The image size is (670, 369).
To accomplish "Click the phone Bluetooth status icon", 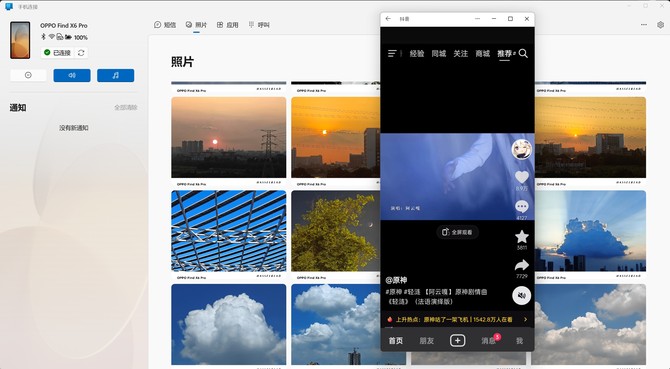I will (x=43, y=37).
